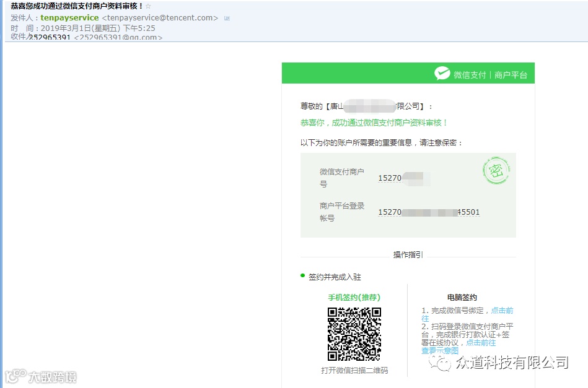Click the 请注意保密 notice line
Image resolution: width=588 pixels, height=388 pixels.
[x=381, y=143]
